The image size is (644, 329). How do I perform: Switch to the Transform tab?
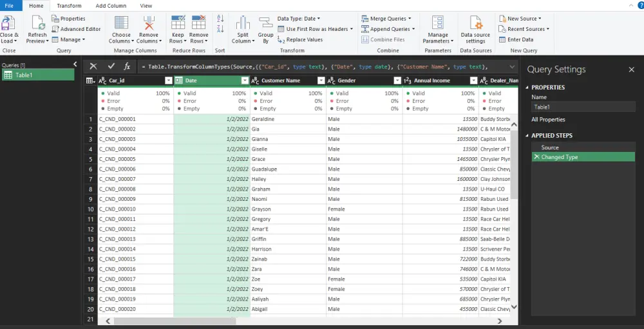[69, 6]
